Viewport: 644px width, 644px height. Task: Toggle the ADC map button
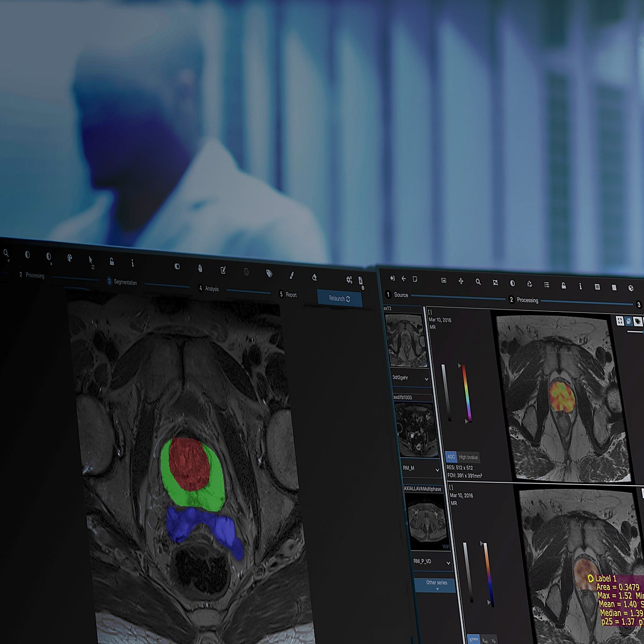pos(451,457)
